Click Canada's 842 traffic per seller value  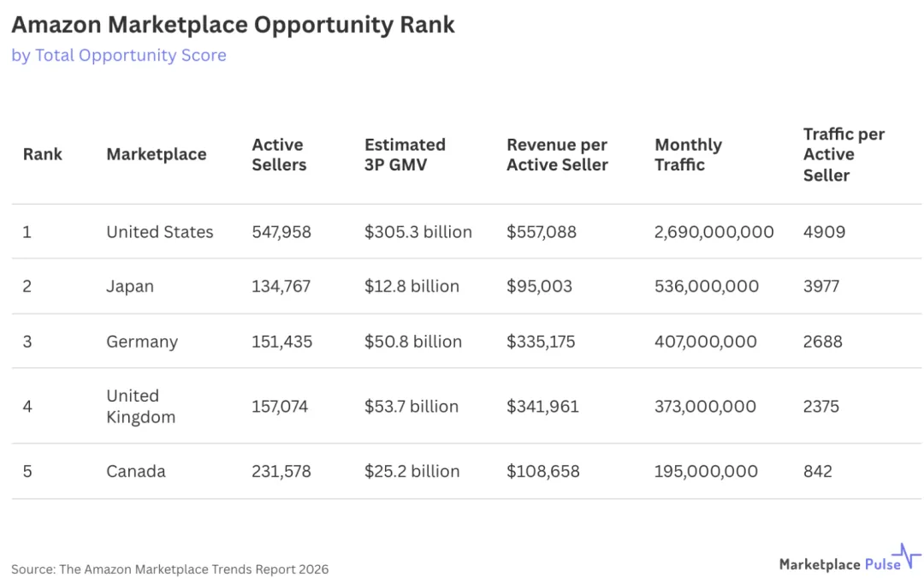coord(817,471)
